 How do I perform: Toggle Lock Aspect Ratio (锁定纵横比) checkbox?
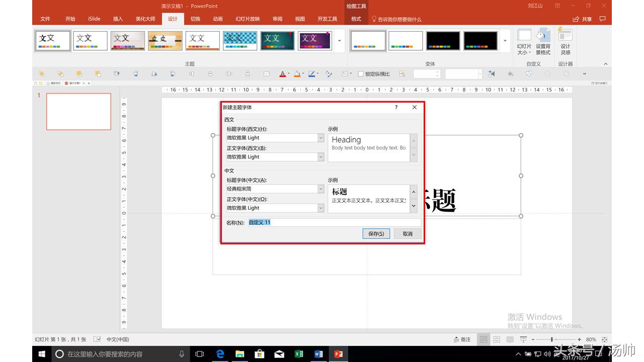(360, 74)
